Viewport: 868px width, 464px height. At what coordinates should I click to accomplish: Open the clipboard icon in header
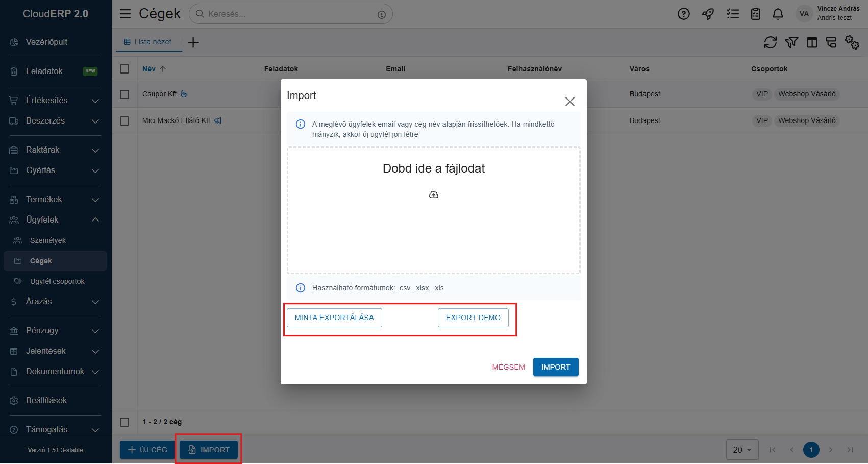(x=755, y=14)
